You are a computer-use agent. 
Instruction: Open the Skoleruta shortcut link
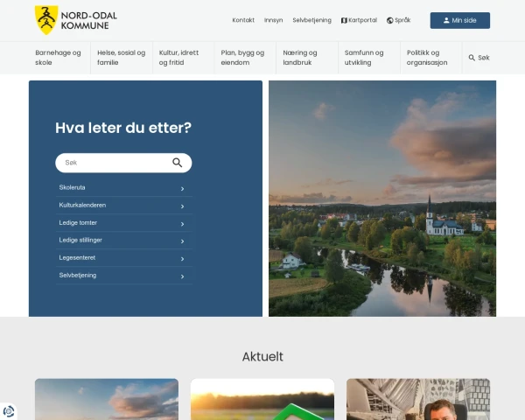tap(124, 187)
